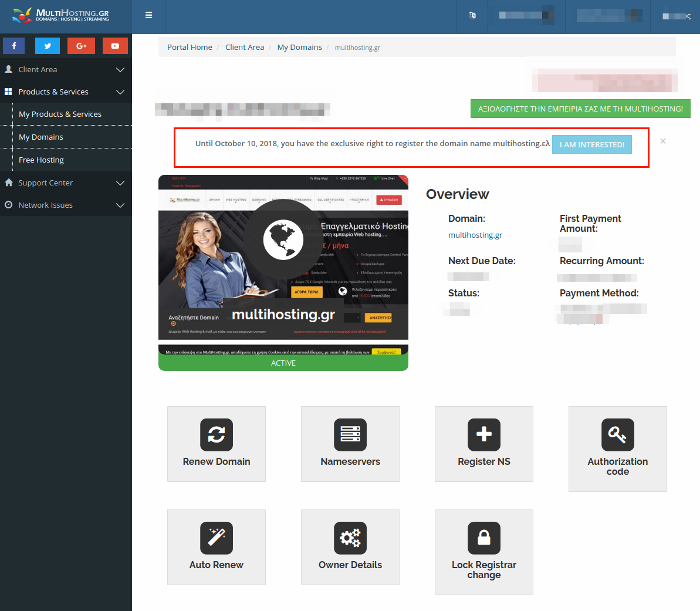Screen dimensions: 700x611
Task: Toggle the hamburger sidebar menu
Action: coord(148,15)
